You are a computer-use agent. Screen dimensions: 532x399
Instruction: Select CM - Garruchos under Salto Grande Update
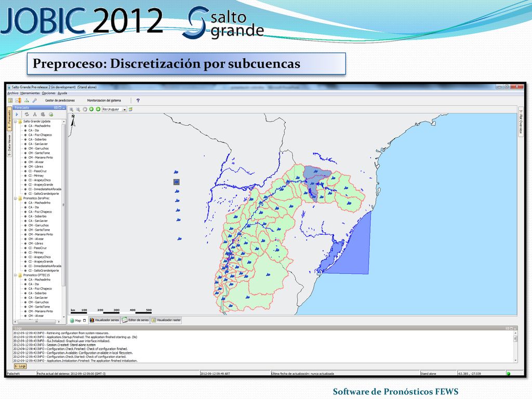coord(38,149)
